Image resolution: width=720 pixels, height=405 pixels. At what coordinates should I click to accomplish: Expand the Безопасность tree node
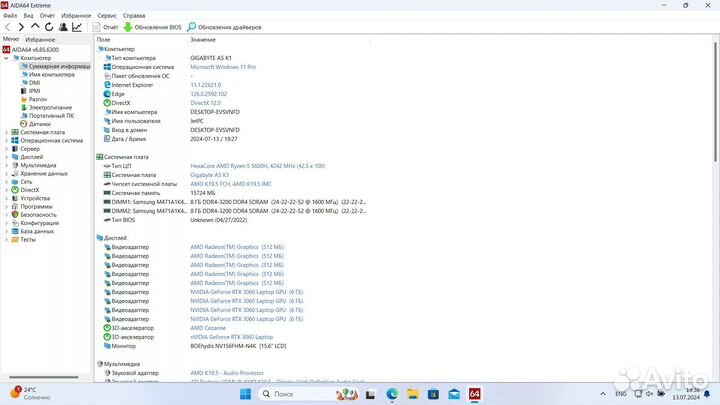pyautogui.click(x=6, y=214)
